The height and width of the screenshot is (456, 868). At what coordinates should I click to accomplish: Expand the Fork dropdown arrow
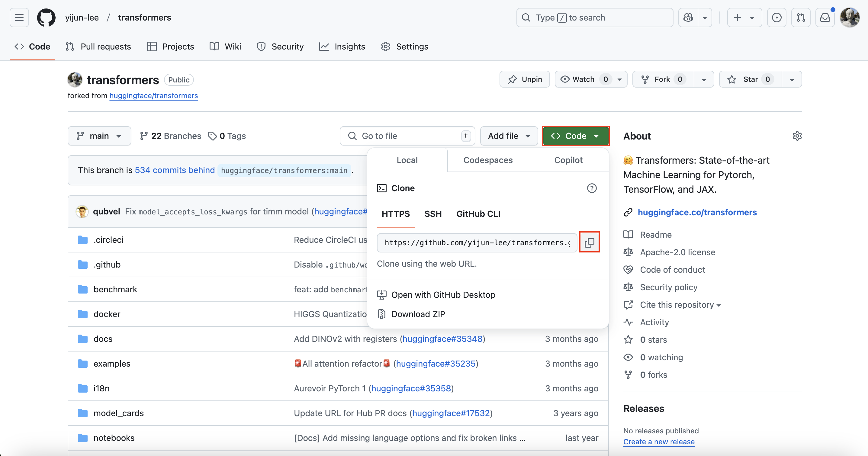(704, 79)
